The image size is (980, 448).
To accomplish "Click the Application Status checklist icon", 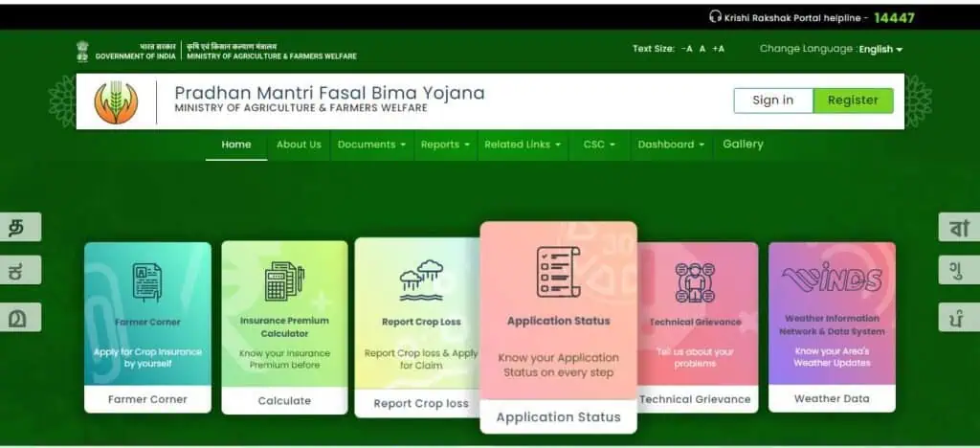I will click(x=558, y=272).
